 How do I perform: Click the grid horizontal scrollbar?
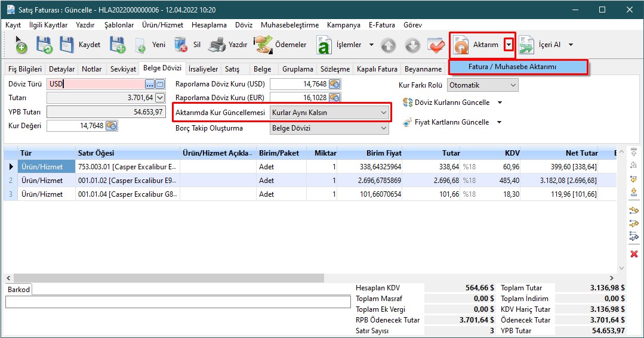[168, 278]
